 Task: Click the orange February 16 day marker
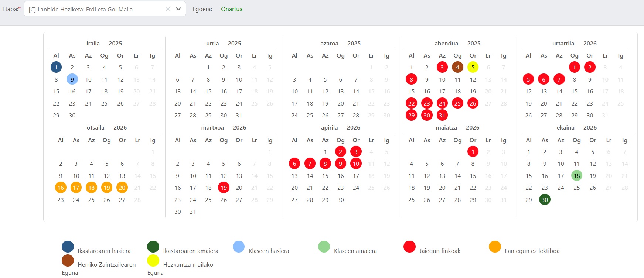61,188
